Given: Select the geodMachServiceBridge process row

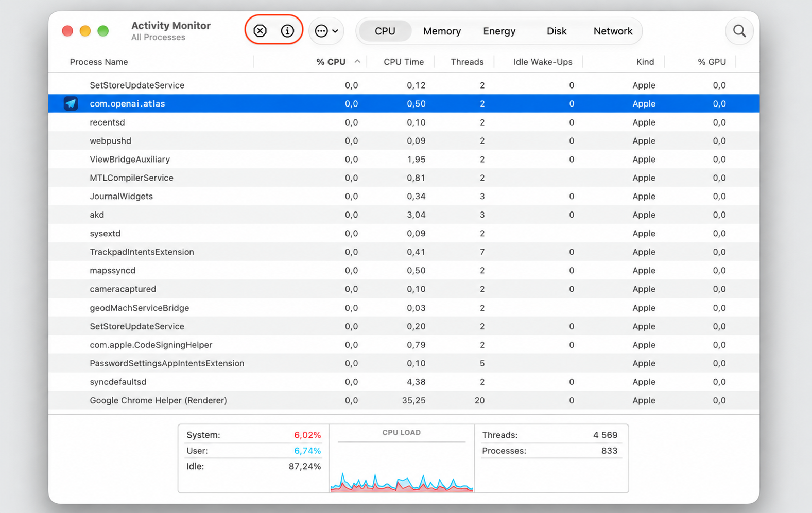Looking at the screenshot, I should coord(404,308).
